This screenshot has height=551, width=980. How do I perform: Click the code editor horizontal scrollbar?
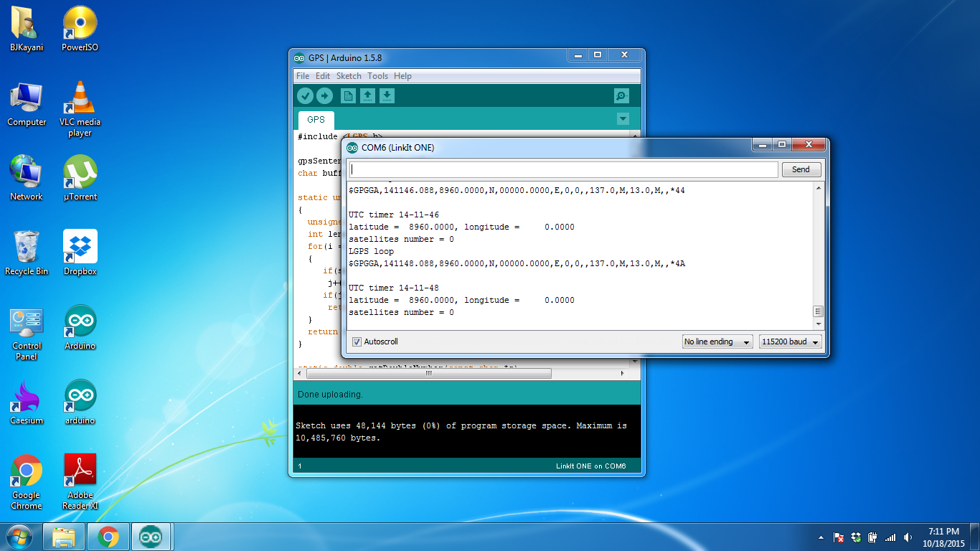click(x=429, y=374)
